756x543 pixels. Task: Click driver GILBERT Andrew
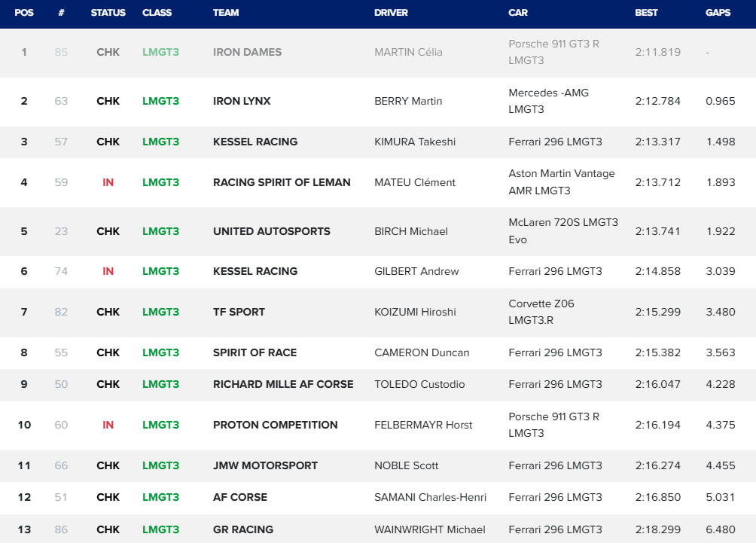coord(416,271)
